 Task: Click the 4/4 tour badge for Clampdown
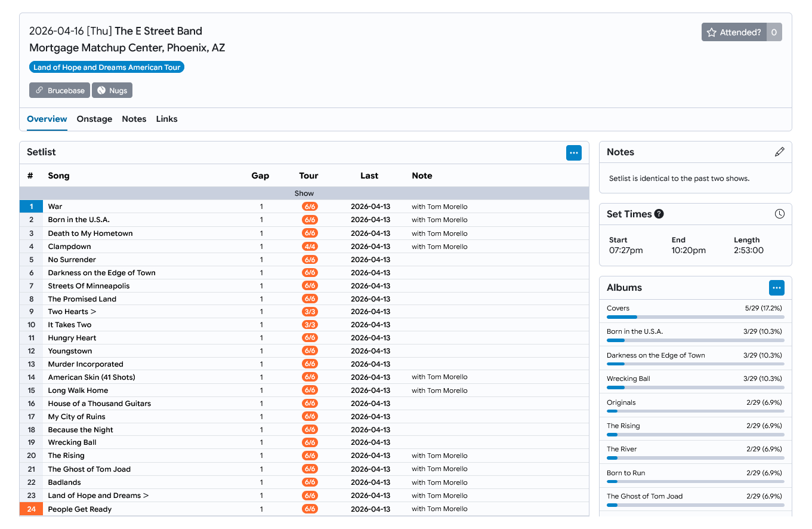[309, 247]
